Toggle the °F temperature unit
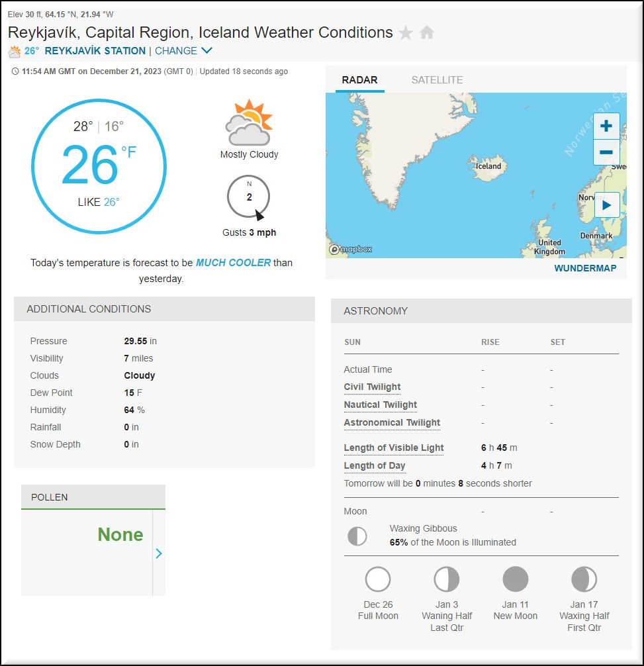 128,153
